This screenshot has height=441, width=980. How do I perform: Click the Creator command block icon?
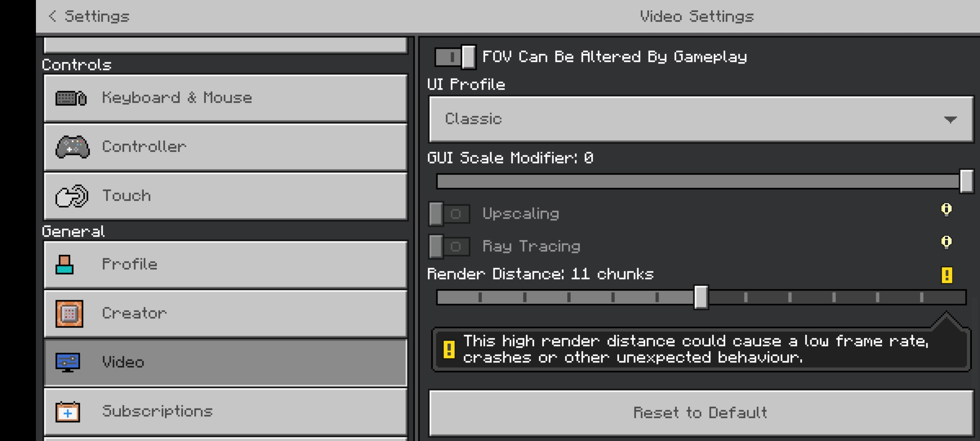click(x=69, y=314)
